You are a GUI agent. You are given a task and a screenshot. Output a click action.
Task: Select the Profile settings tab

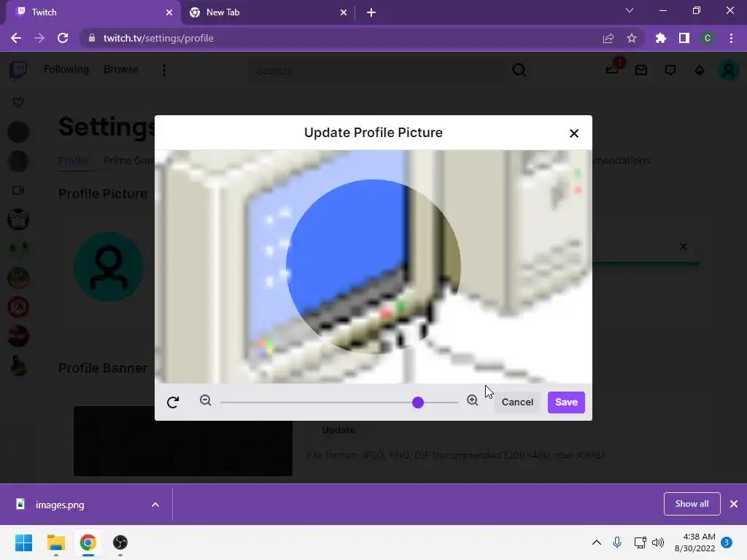pyautogui.click(x=74, y=160)
